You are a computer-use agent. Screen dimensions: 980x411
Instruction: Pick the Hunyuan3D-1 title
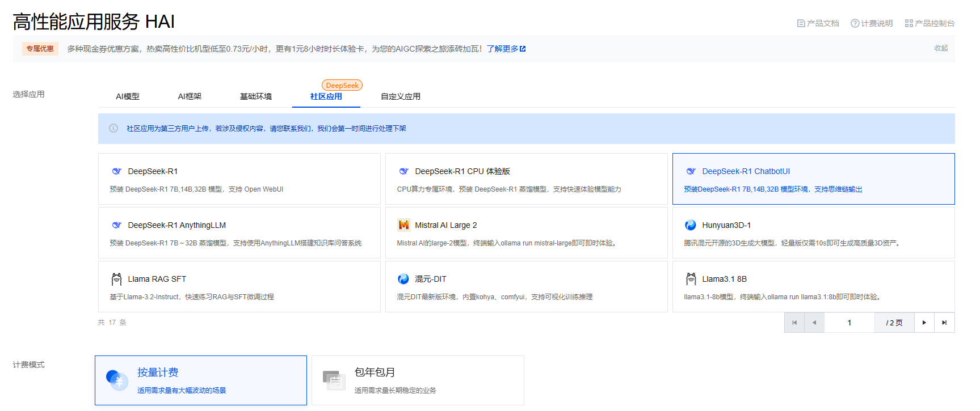pos(726,225)
